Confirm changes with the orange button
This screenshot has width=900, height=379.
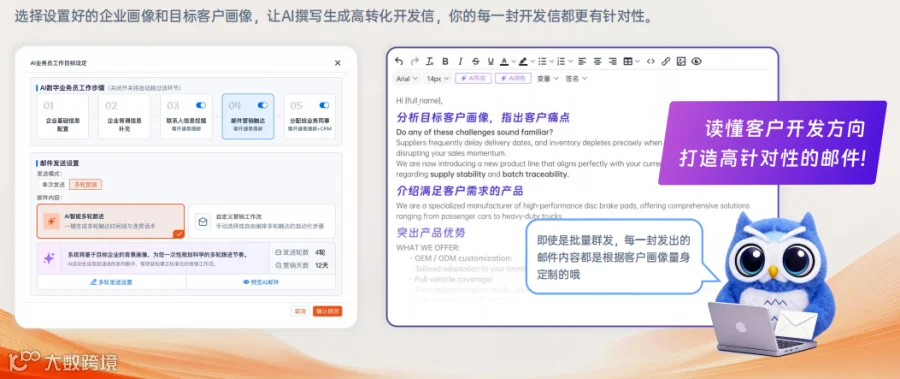[328, 311]
